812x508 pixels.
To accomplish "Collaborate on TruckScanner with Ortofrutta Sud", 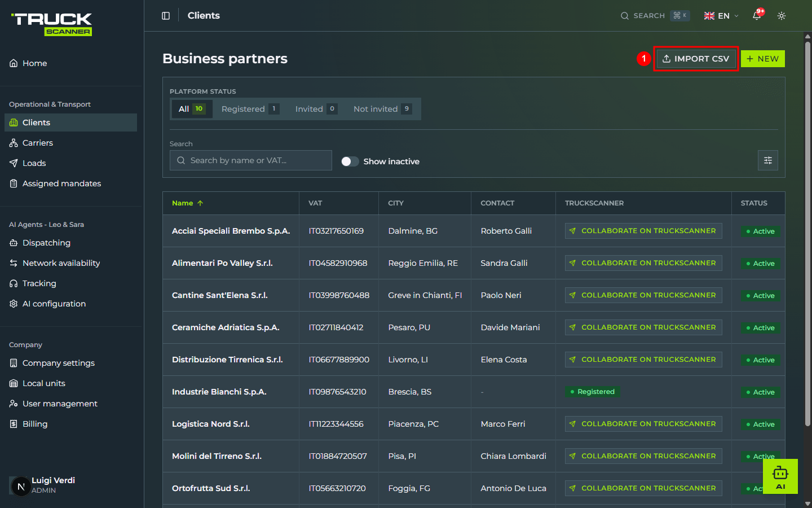I will click(x=643, y=488).
